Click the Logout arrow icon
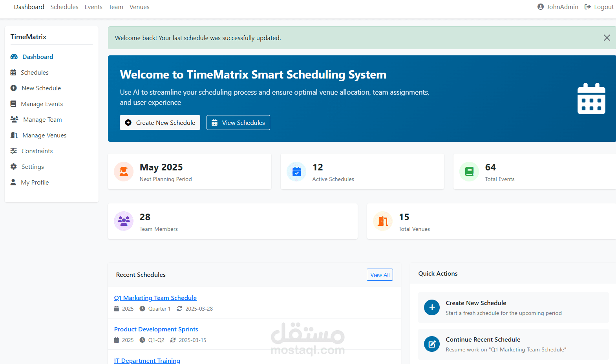This screenshot has height=364, width=616. 588,7
